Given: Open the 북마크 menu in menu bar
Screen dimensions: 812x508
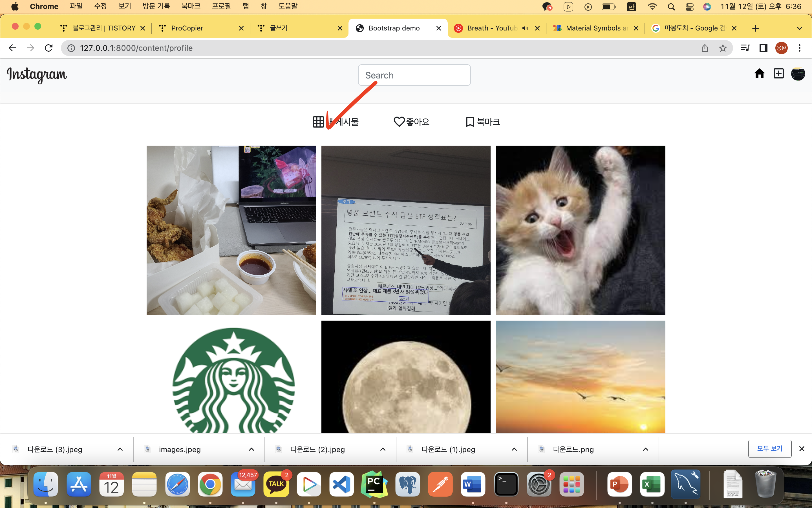Looking at the screenshot, I should [x=191, y=6].
